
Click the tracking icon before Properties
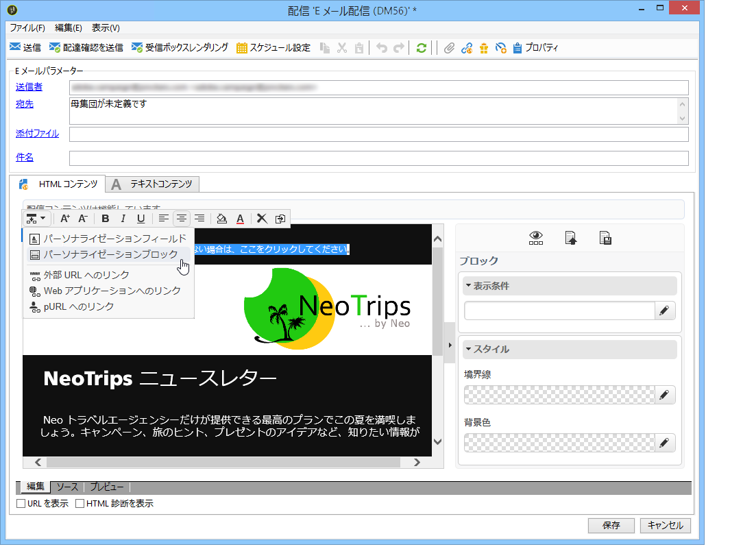point(500,48)
